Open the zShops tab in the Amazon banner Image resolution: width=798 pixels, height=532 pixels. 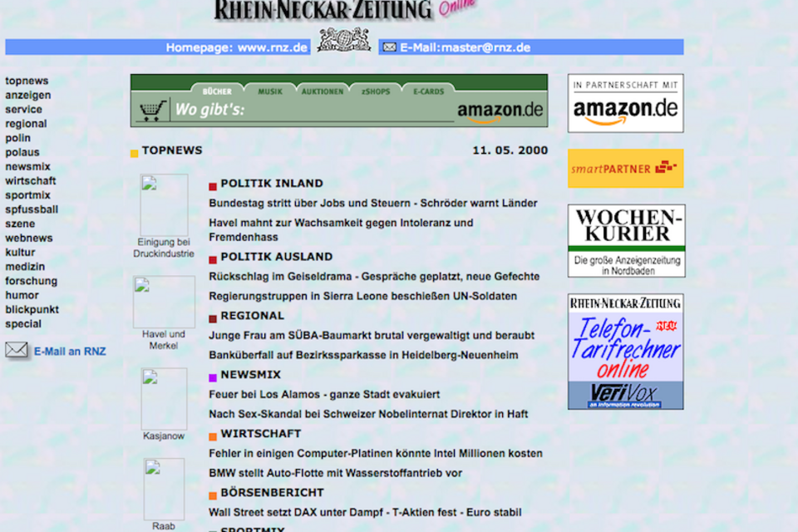tap(376, 91)
